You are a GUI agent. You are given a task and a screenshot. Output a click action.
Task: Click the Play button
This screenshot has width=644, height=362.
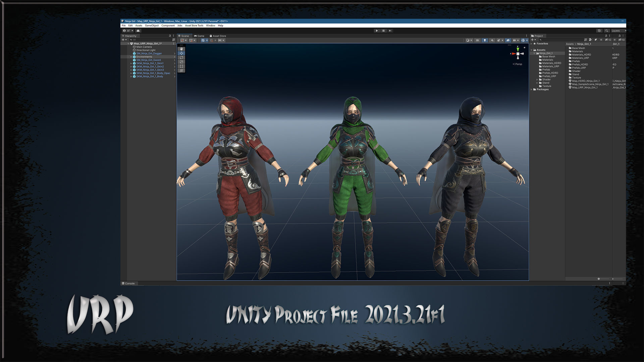377,31
